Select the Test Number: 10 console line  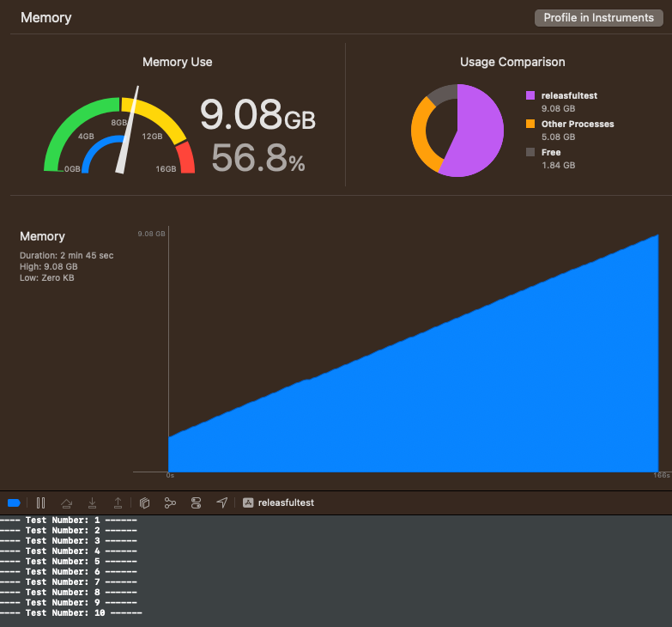71,613
